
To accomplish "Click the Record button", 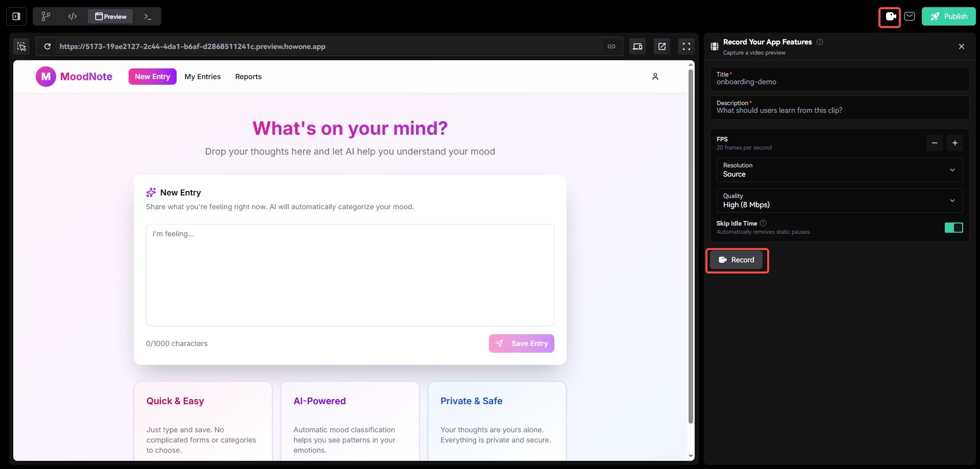I will point(736,260).
